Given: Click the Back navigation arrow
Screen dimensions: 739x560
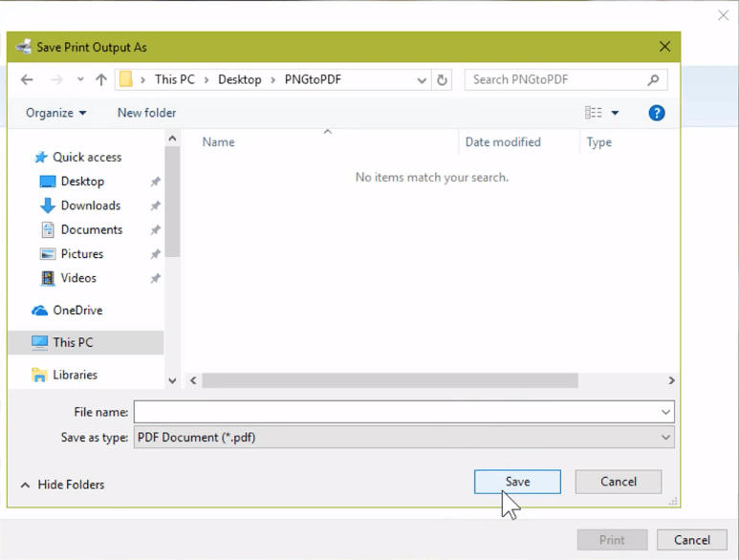Looking at the screenshot, I should [27, 80].
